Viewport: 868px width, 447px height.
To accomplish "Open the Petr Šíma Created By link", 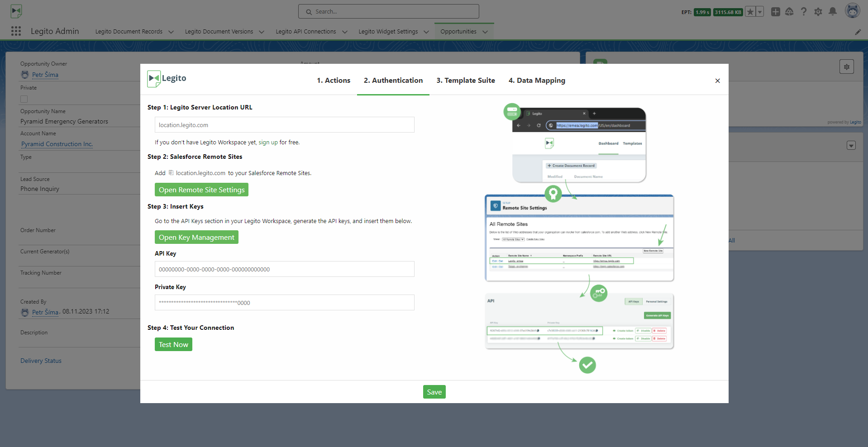I will [45, 312].
